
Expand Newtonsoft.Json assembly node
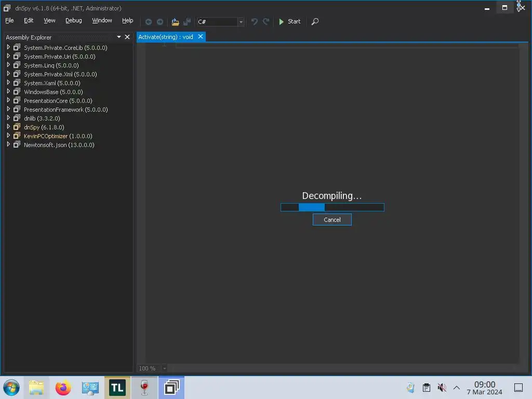pos(8,144)
